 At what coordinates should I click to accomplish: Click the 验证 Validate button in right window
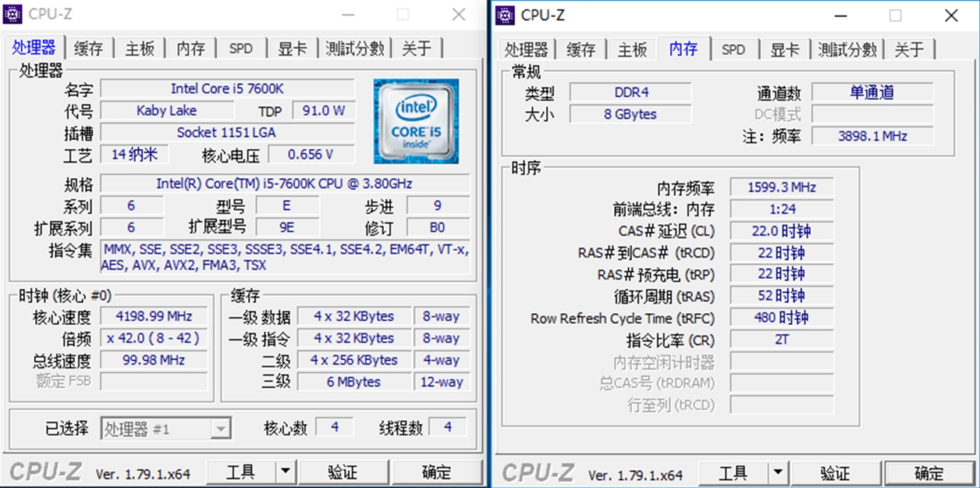[x=834, y=474]
